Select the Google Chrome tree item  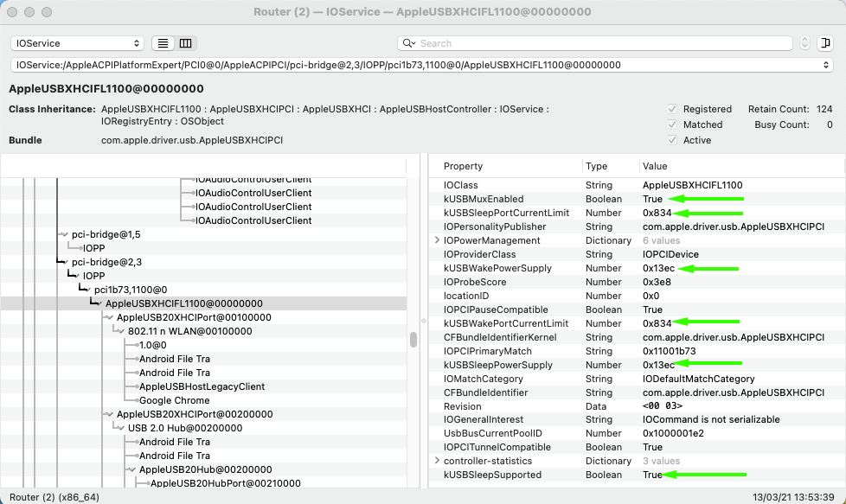(174, 400)
